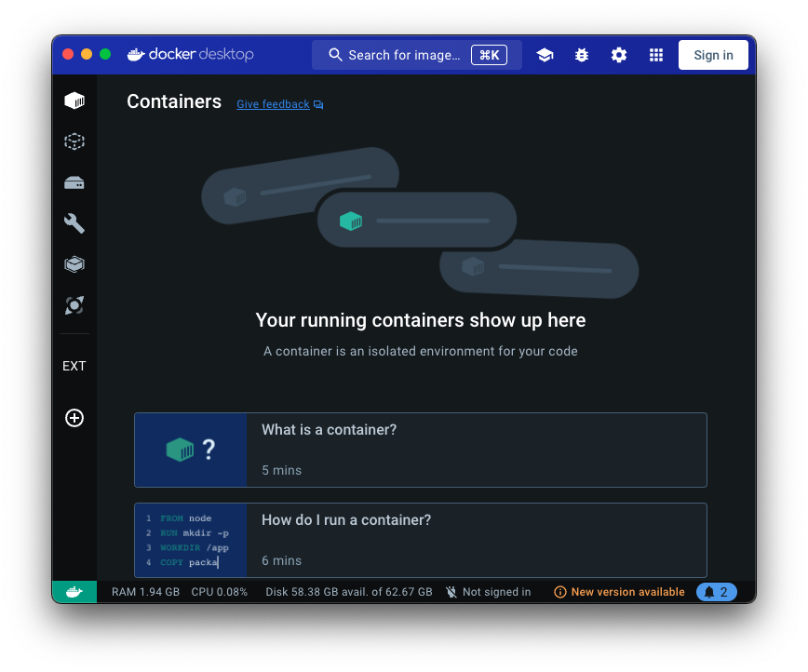Open the Learning center graduation cap icon
Image resolution: width=808 pixels, height=672 pixels.
(x=545, y=55)
